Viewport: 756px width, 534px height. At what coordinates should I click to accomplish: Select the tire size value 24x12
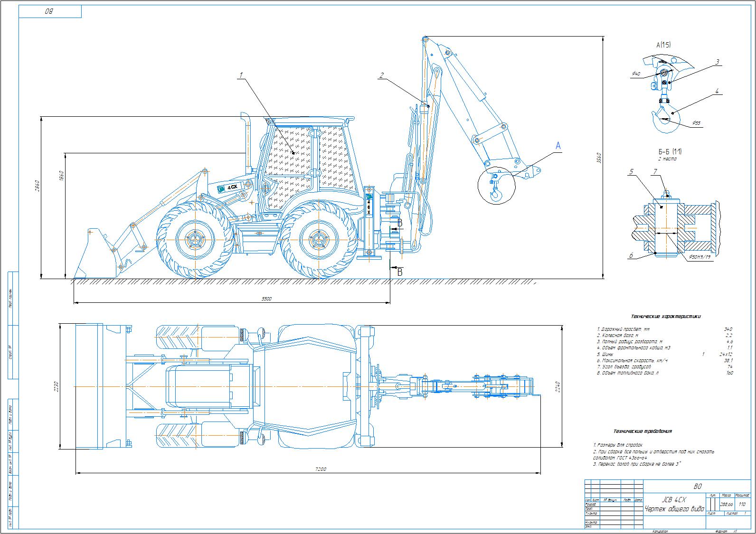726,355
